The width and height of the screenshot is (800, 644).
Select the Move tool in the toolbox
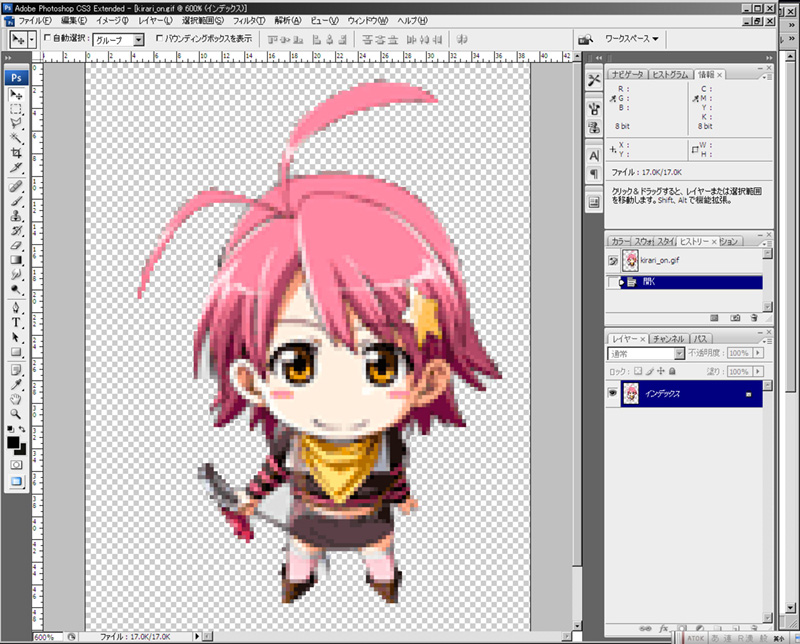coord(16,95)
